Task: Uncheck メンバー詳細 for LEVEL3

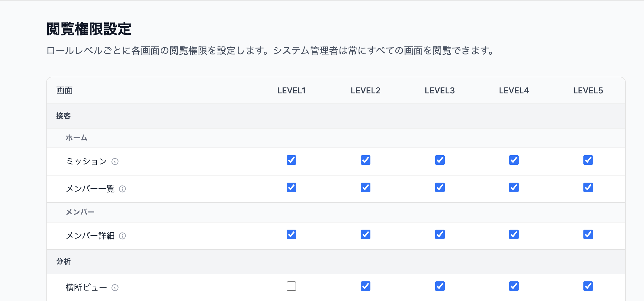Action: [x=440, y=234]
